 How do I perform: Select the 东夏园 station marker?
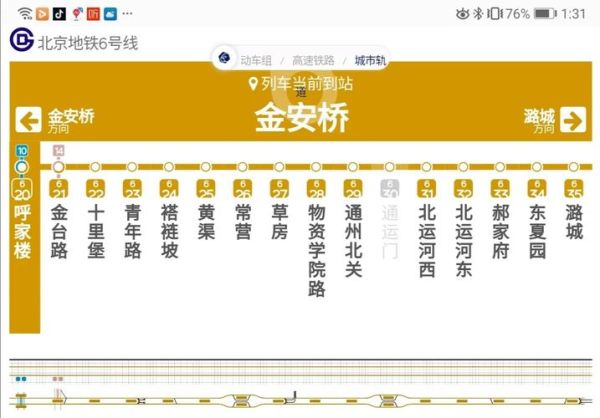pos(536,167)
